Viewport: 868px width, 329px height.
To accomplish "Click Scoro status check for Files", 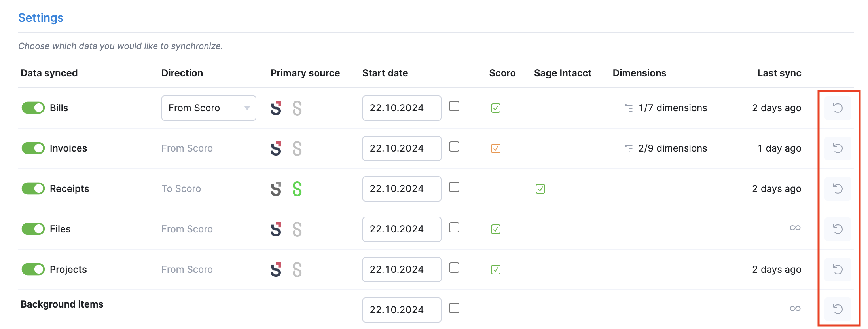I will pyautogui.click(x=496, y=229).
